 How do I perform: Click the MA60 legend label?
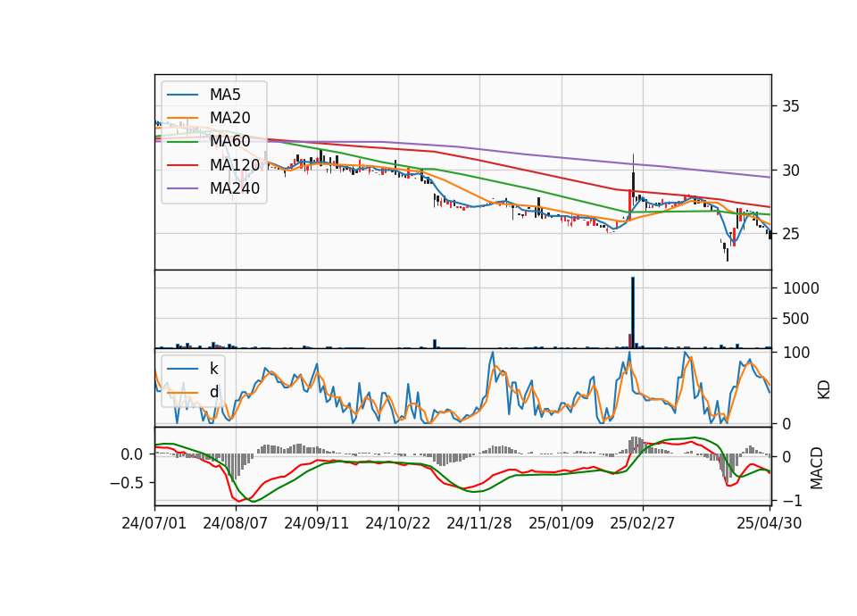pyautogui.click(x=230, y=142)
